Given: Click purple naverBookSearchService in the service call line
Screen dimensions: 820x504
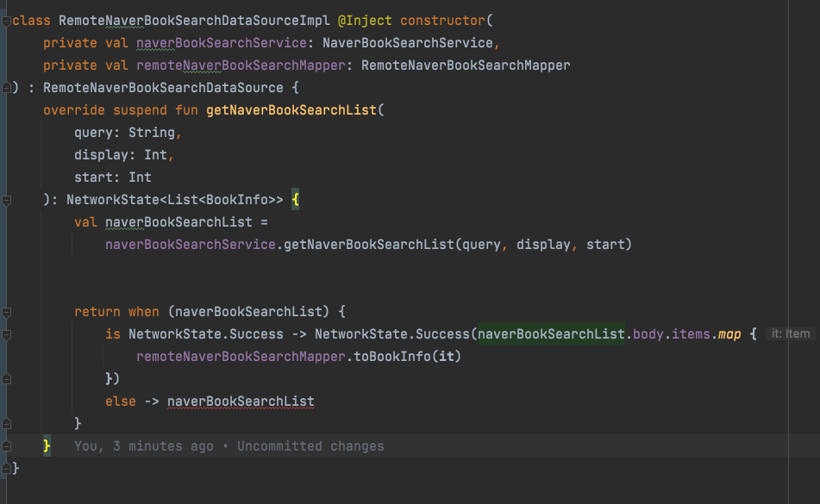Looking at the screenshot, I should [191, 245].
